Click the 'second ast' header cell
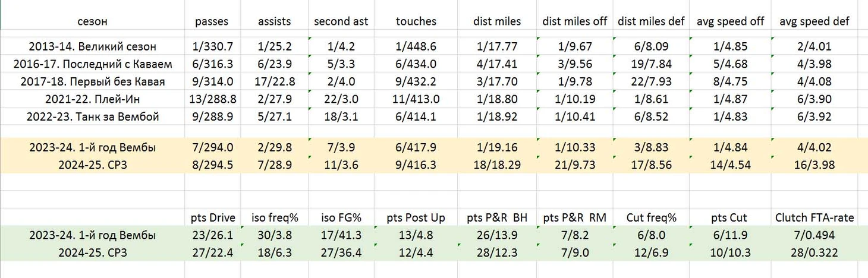This screenshot has width=868, height=278. point(341,21)
